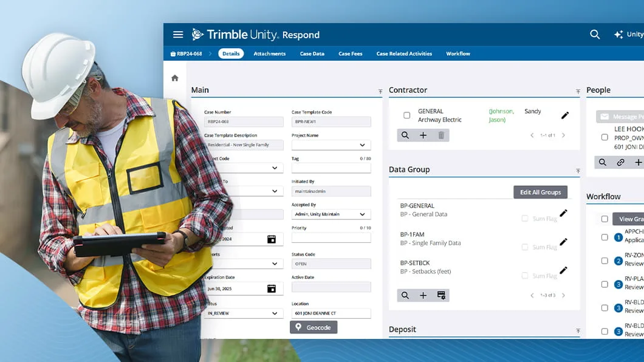644x362 pixels.
Task: Search people with magnifier icon
Action: pyautogui.click(x=603, y=163)
